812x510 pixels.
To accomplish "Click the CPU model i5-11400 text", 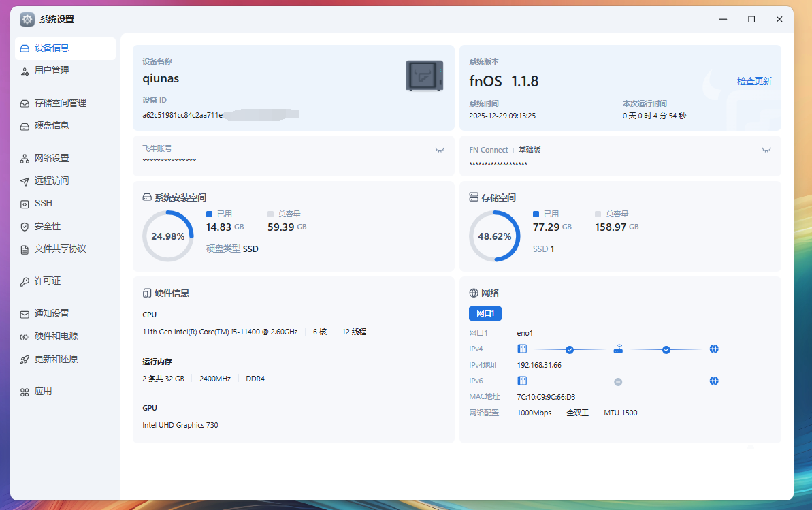I will (x=220, y=332).
